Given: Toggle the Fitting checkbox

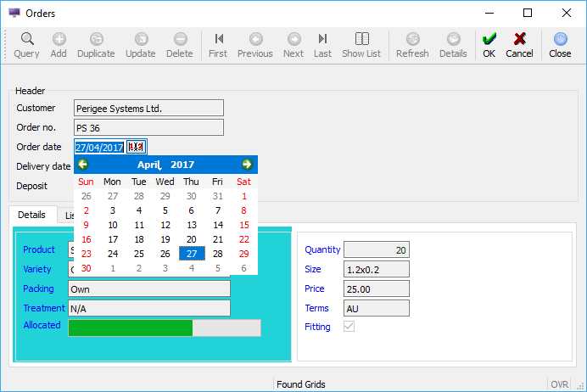Looking at the screenshot, I should tap(349, 327).
